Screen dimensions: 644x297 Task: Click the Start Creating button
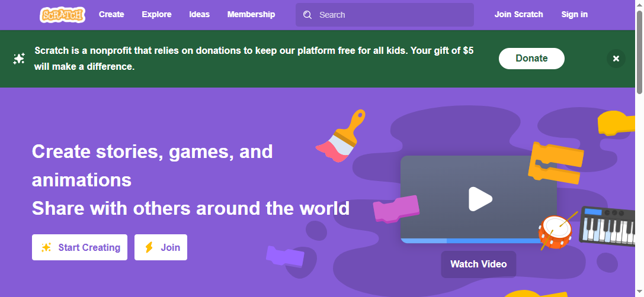click(80, 247)
